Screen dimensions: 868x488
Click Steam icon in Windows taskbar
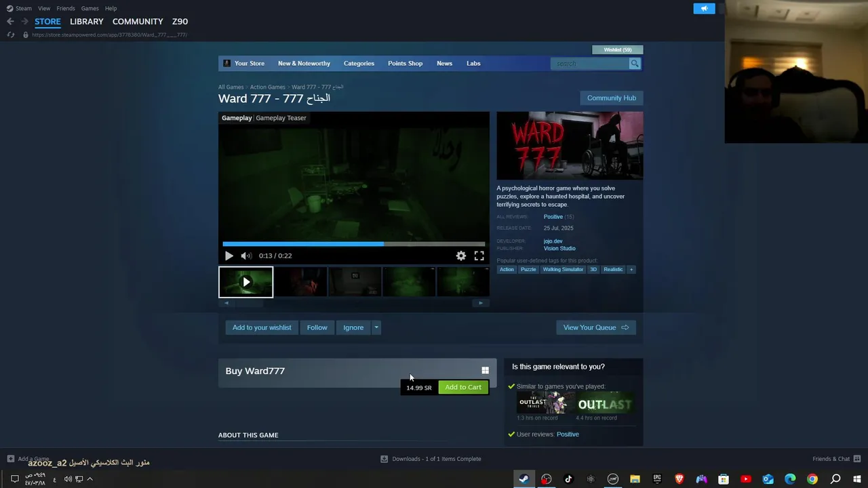click(524, 479)
